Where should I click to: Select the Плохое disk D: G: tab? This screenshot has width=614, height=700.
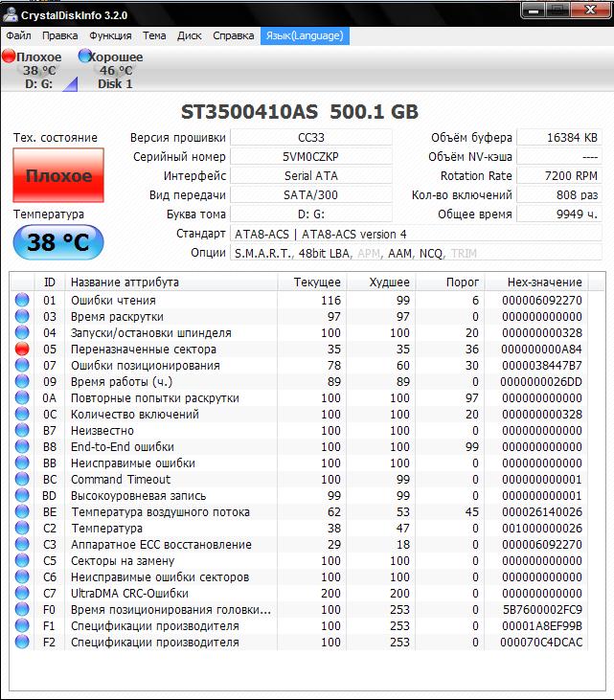tap(38, 70)
